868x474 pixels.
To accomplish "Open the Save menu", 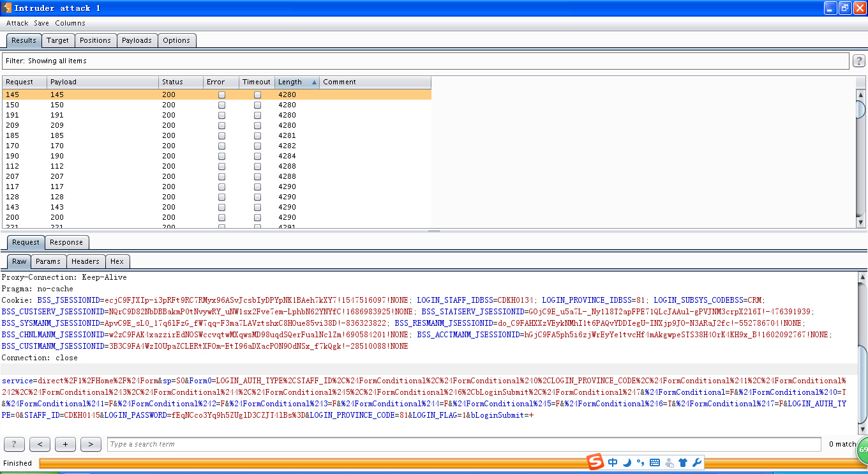I will [x=41, y=23].
